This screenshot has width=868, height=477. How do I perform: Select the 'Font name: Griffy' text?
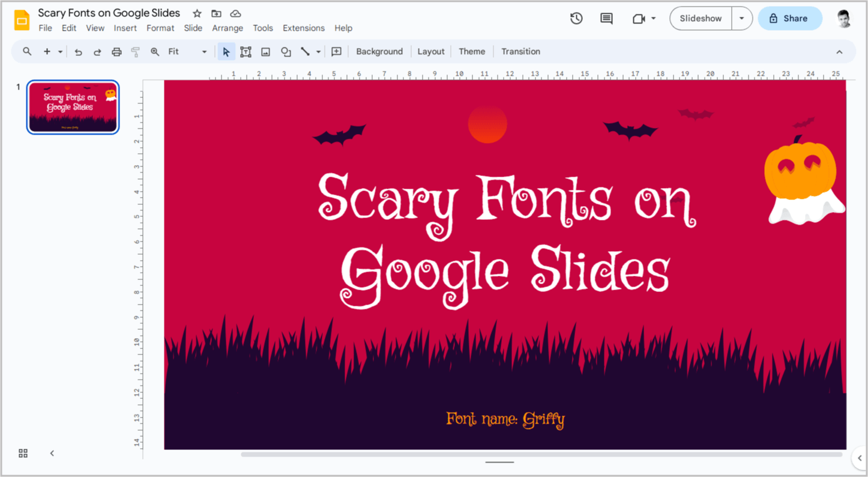(505, 419)
